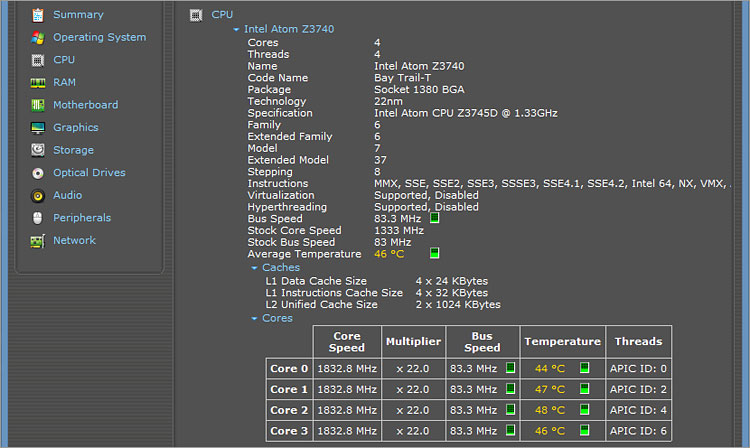The image size is (750, 448).
Task: Switch to the Storage section
Action: click(x=73, y=150)
